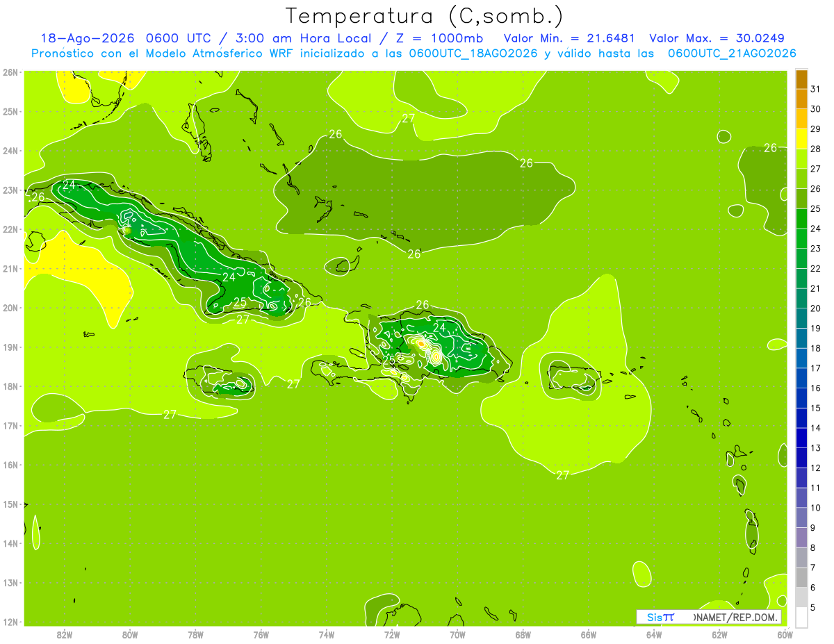Click the 70W longitude label
834x644 pixels.
point(457,634)
